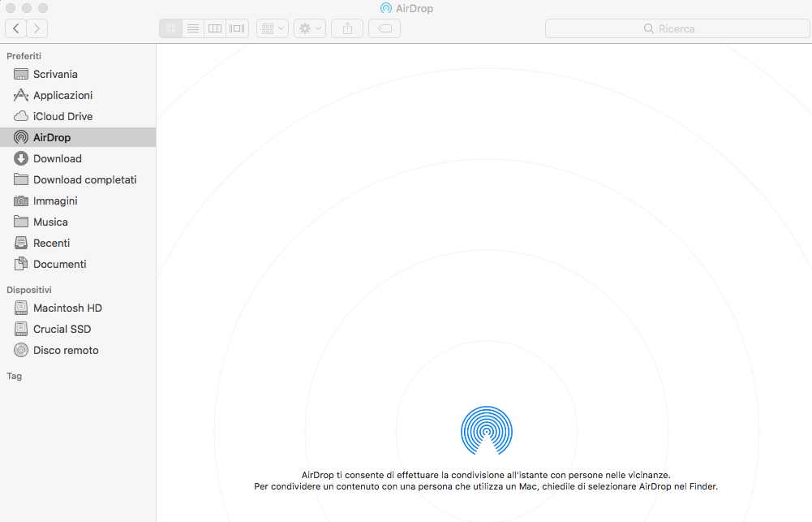The image size is (812, 522).
Task: Switch to icon view
Action: tap(171, 28)
